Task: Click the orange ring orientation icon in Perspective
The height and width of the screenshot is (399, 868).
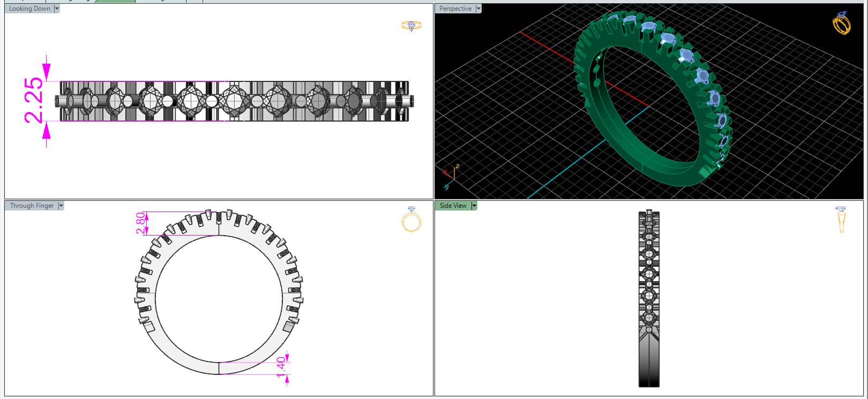Action: tap(842, 23)
